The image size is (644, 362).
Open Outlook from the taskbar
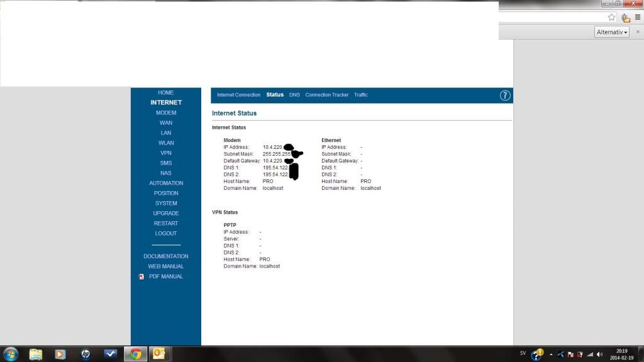(159, 354)
